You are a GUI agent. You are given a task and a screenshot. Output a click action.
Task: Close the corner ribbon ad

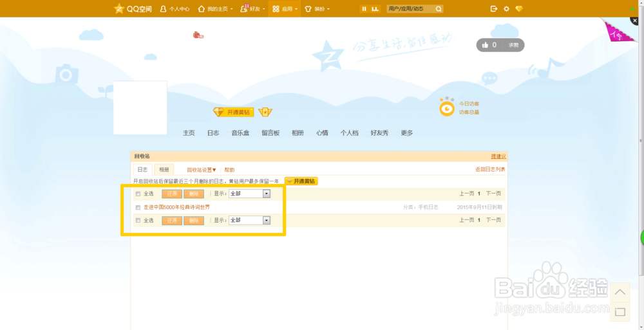[x=636, y=20]
